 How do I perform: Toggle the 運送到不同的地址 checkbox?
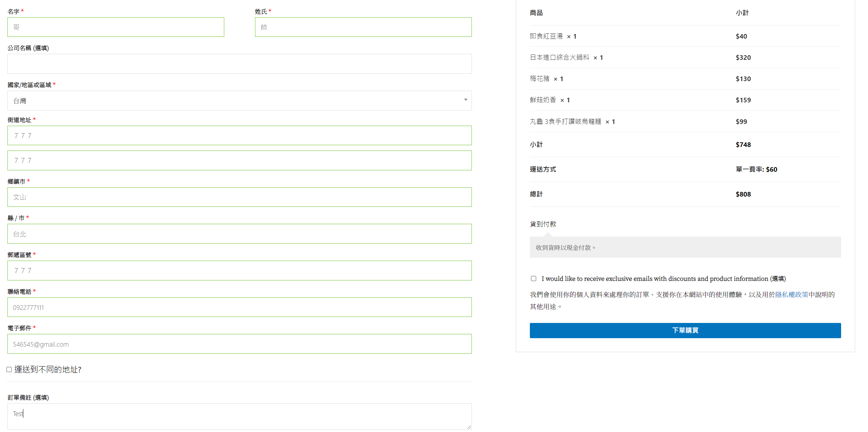(x=9, y=370)
